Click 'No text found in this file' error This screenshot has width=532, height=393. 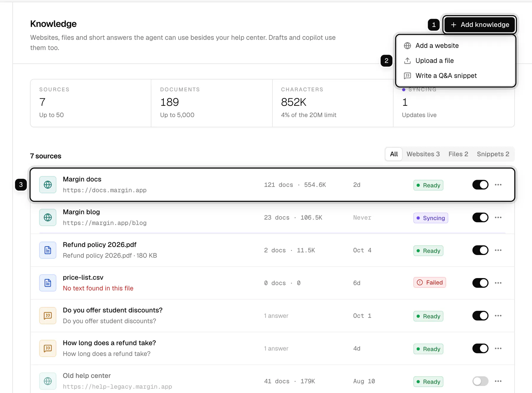[98, 288]
